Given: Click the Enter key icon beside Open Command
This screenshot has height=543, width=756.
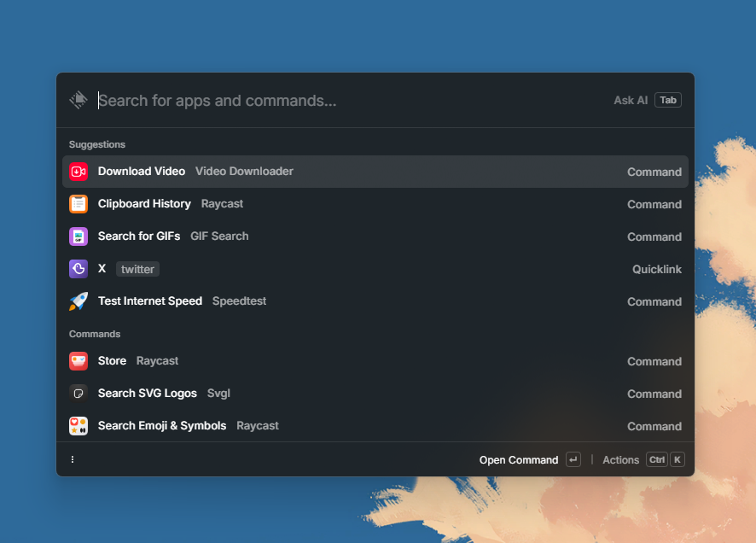Looking at the screenshot, I should (x=573, y=459).
